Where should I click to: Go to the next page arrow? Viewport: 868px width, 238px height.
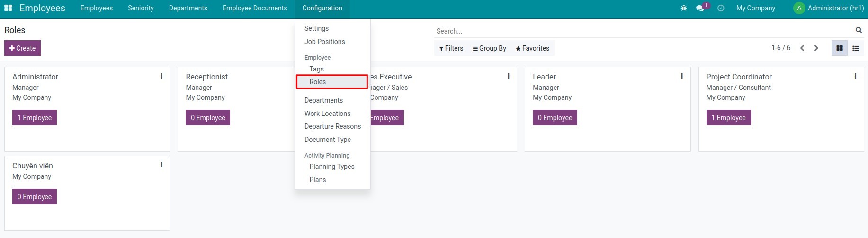(x=816, y=48)
